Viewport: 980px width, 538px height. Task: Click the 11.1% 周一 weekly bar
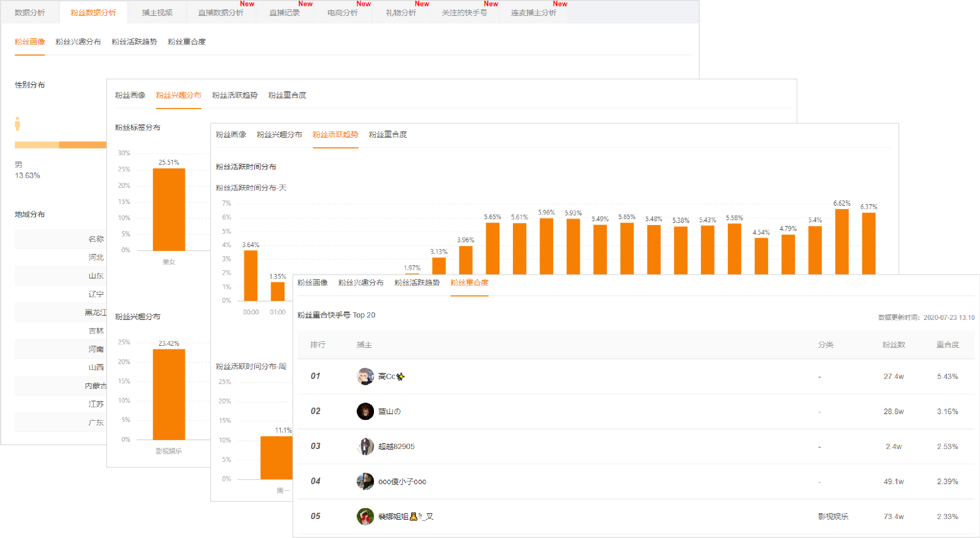click(x=277, y=457)
